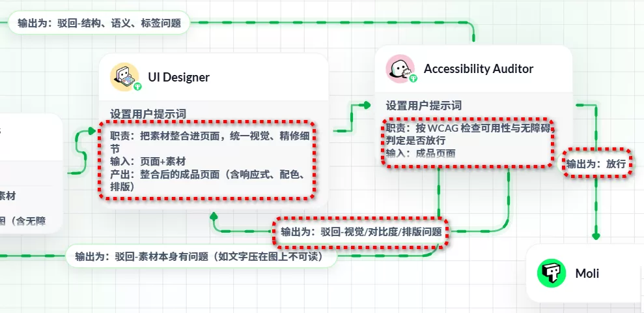Click edge label 输出为：驳回-视觉/对比度/排版问题
This screenshot has width=644, height=313.
(361, 231)
